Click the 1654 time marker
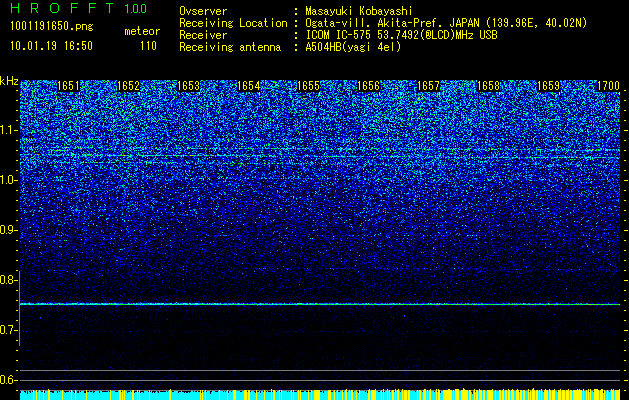 point(248,86)
